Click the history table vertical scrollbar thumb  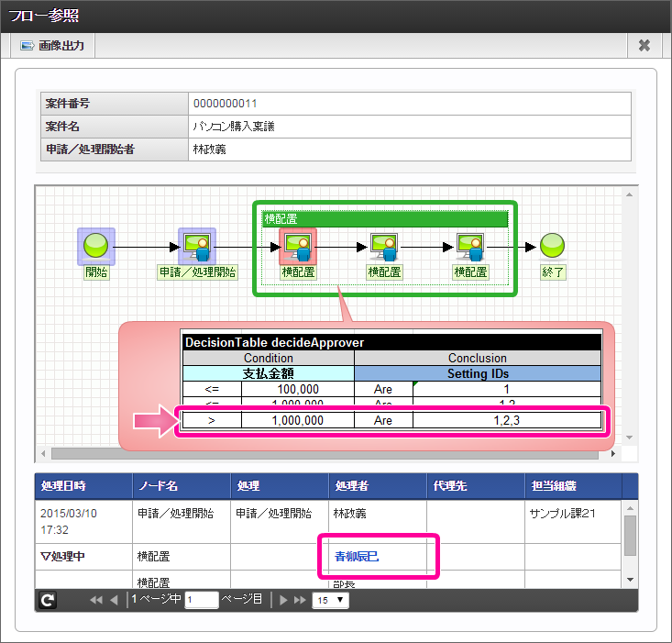pos(630,536)
